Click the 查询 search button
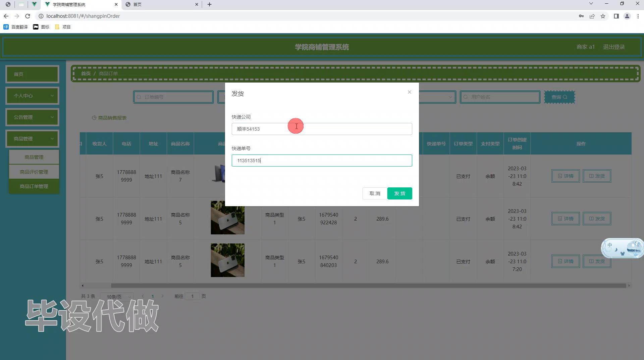This screenshot has height=360, width=644. (559, 97)
